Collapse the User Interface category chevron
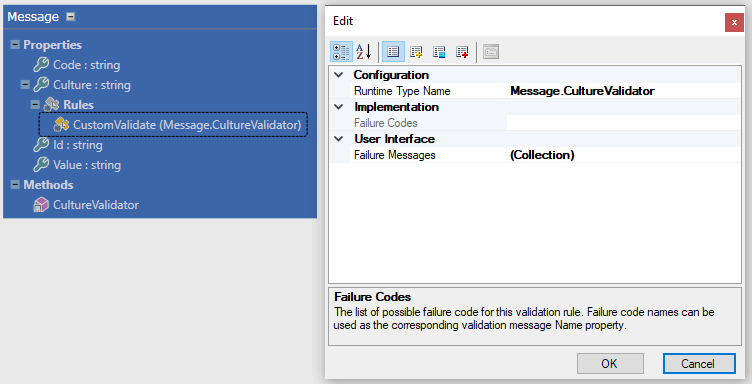 [x=339, y=139]
